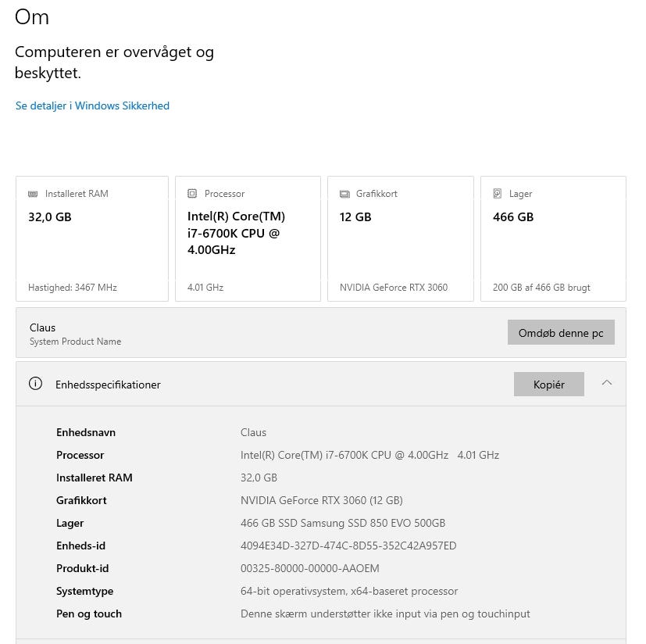The width and height of the screenshot is (646, 644).
Task: Click the Grafikkort card icon
Action: tap(344, 194)
